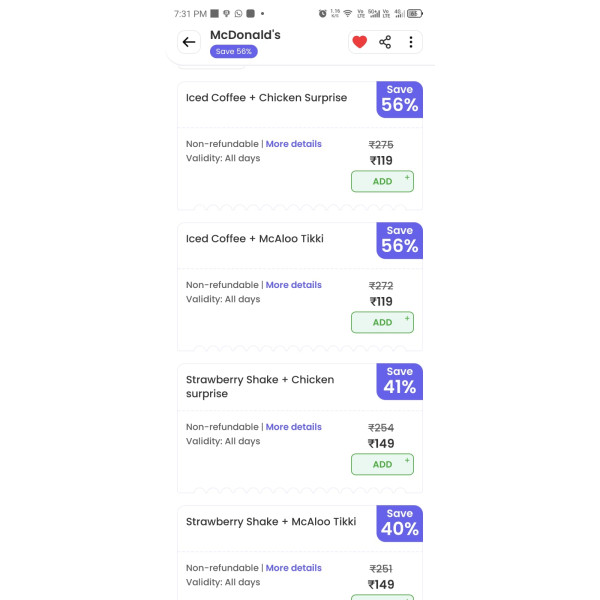Tap the McDonald's restaurant title

pos(245,35)
